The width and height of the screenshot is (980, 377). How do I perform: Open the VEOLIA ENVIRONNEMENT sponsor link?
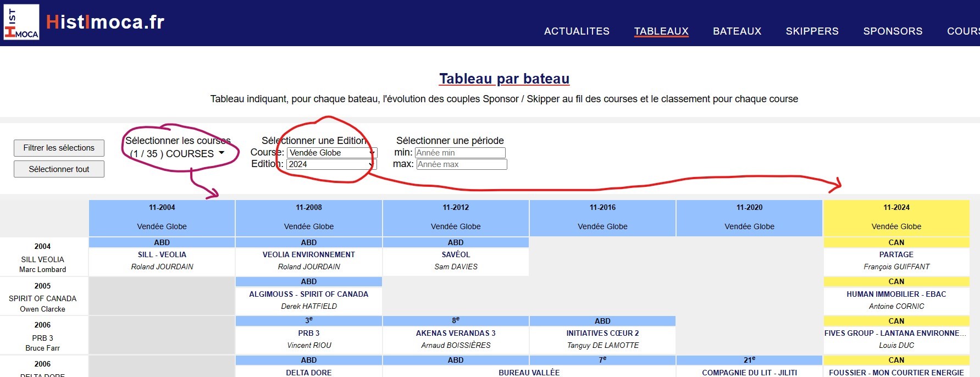309,254
